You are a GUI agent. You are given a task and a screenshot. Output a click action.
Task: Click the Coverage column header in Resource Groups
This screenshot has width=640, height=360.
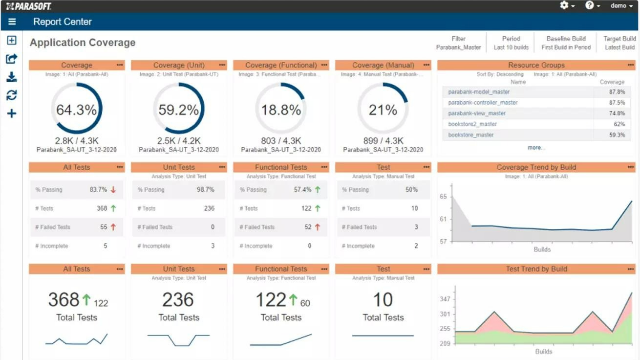[x=612, y=82]
